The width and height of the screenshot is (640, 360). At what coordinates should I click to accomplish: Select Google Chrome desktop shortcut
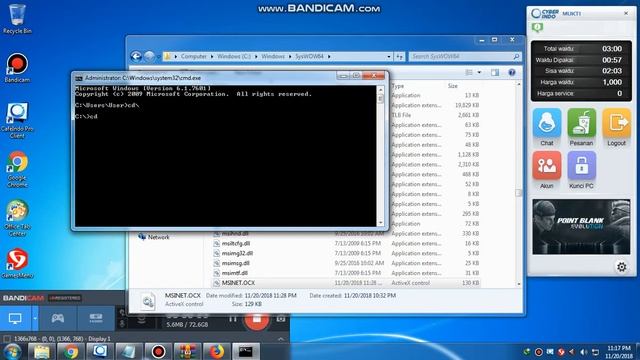click(17, 169)
